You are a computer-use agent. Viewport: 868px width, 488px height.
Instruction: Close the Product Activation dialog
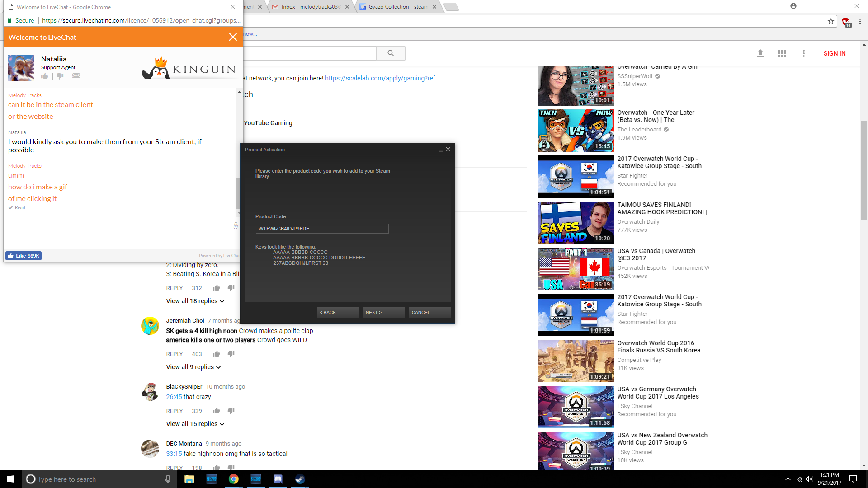[448, 150]
